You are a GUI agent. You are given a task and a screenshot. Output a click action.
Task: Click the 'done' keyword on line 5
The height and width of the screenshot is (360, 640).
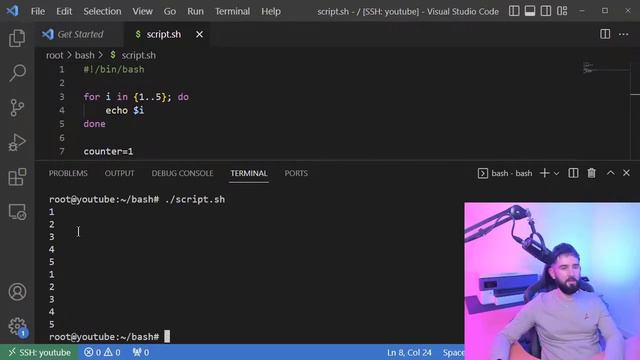point(94,124)
